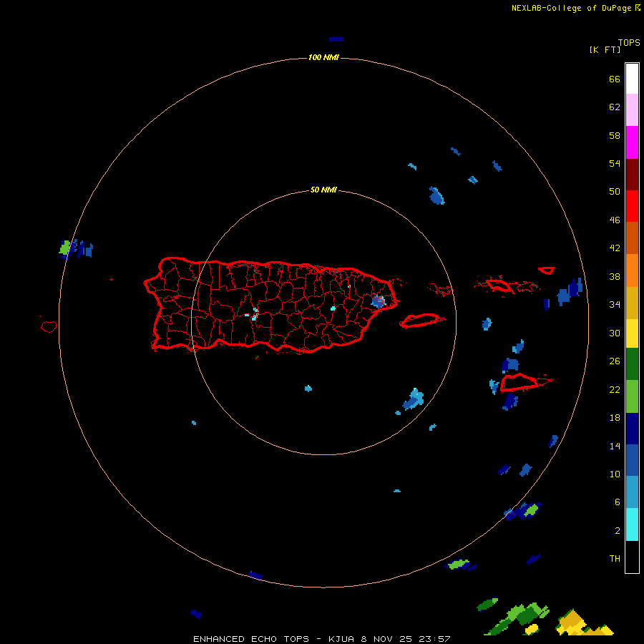The width and height of the screenshot is (644, 644).
Task: Click the legend value 38
Action: pyautogui.click(x=615, y=276)
